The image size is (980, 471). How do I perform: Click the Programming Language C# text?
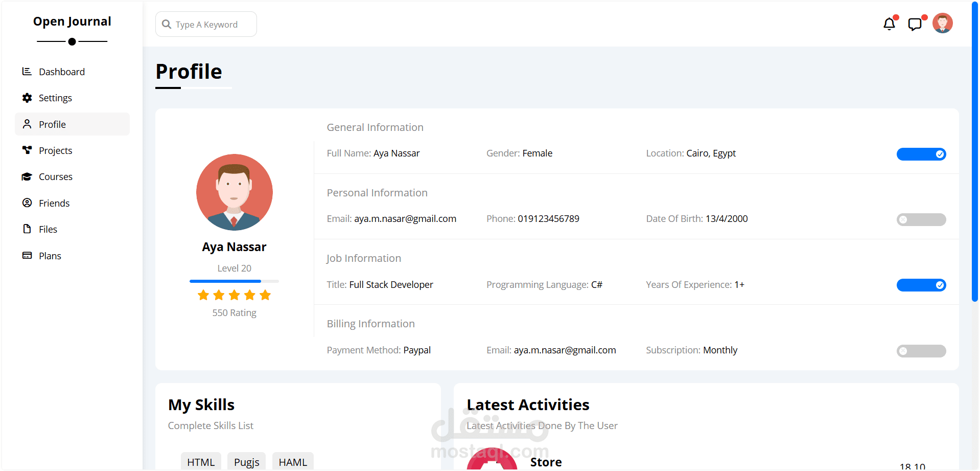pos(544,284)
